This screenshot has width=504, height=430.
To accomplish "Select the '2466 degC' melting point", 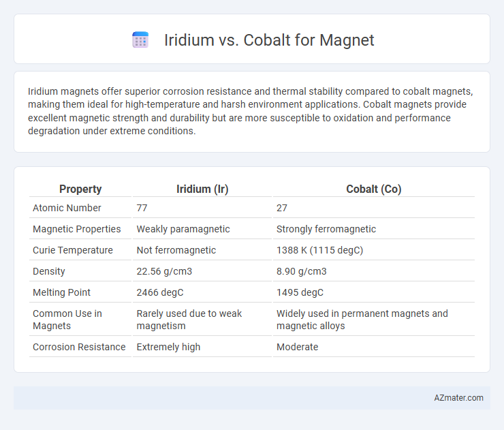I will 160,292.
